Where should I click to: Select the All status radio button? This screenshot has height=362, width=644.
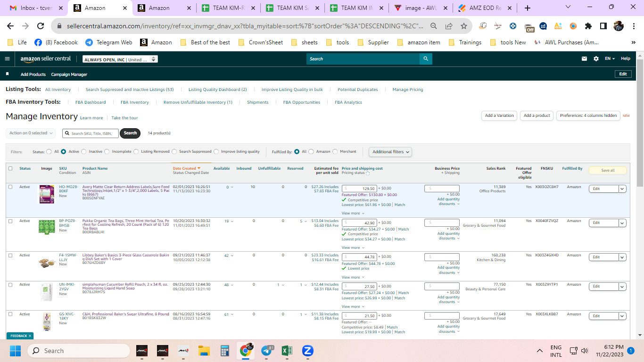[x=49, y=152]
